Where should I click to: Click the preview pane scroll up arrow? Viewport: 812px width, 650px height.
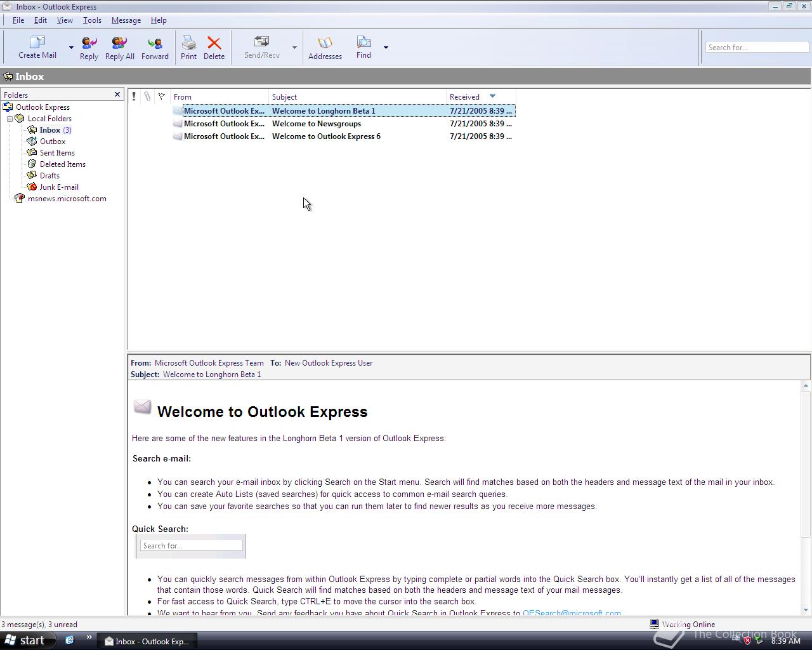(x=806, y=385)
